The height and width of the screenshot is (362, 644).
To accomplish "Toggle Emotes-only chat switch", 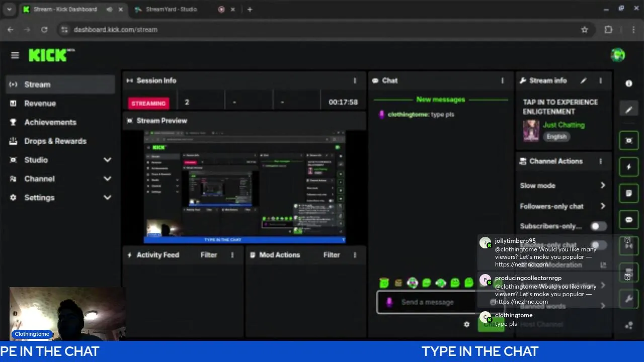I will coord(598,245).
